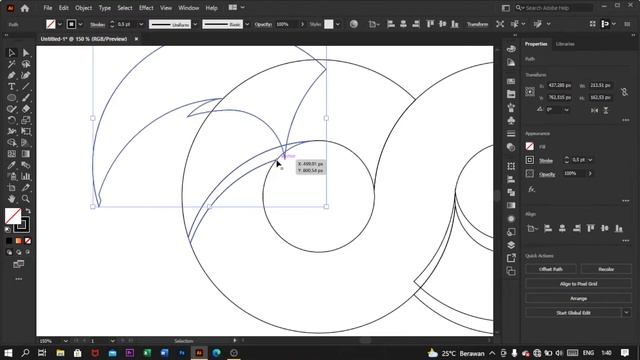Viewport: 640px width, 360px height.
Task: Open the rotation angle dropdown in Transform
Action: [x=567, y=110]
